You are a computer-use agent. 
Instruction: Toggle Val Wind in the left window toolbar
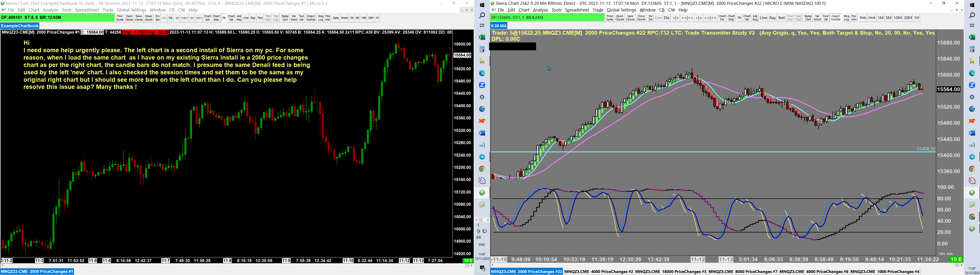tap(294, 18)
